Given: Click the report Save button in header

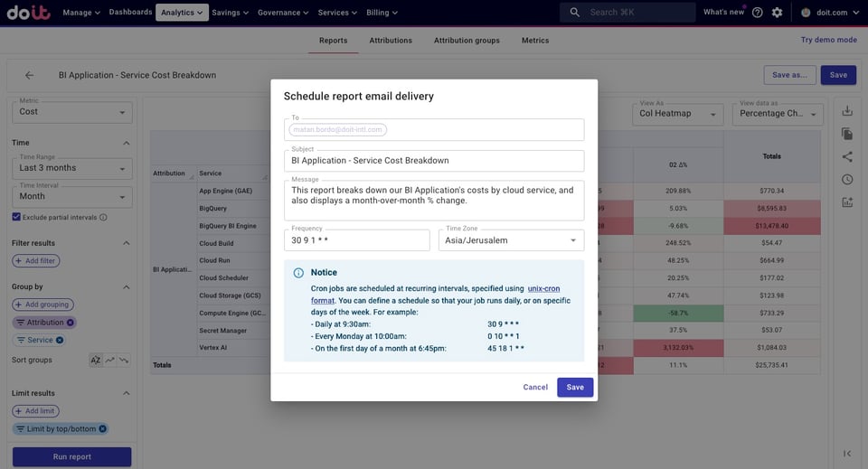Looking at the screenshot, I should pos(838,75).
